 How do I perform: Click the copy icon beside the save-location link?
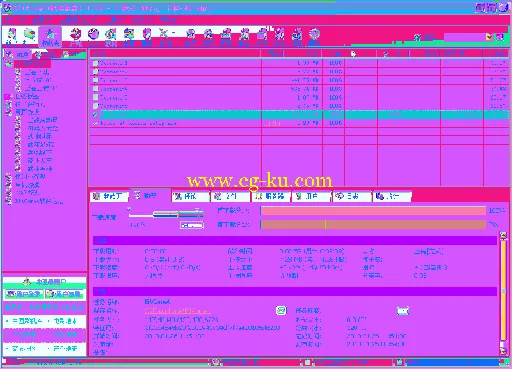281,311
